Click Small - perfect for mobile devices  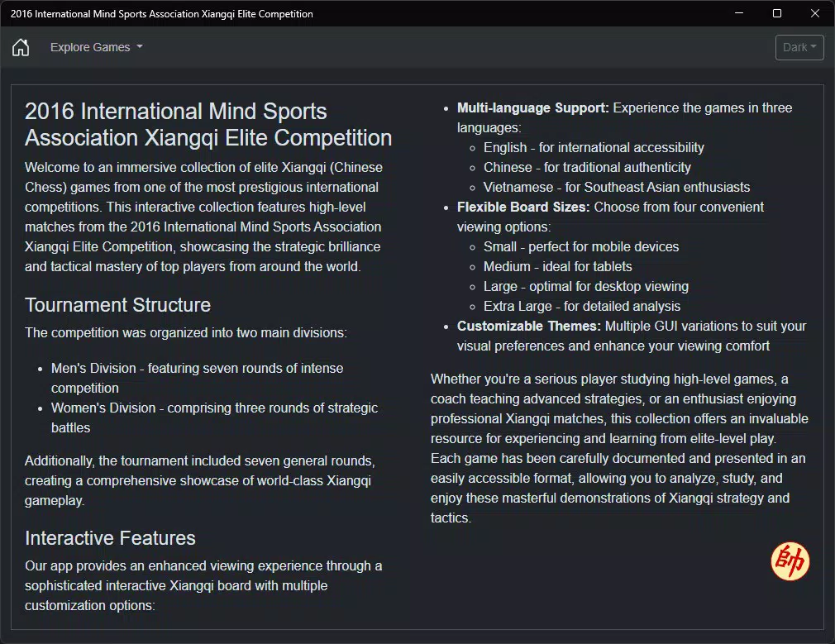[581, 246]
